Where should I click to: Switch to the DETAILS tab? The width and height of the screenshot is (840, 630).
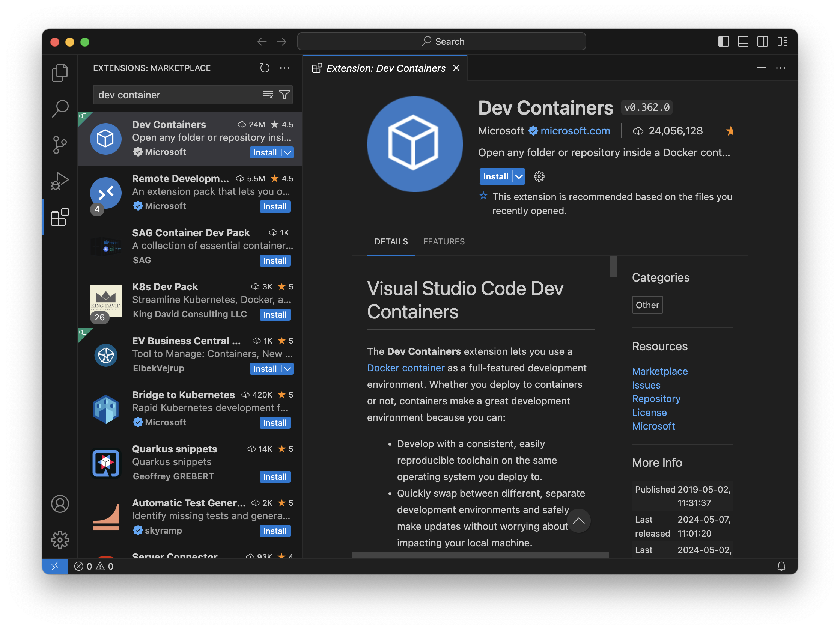(391, 242)
